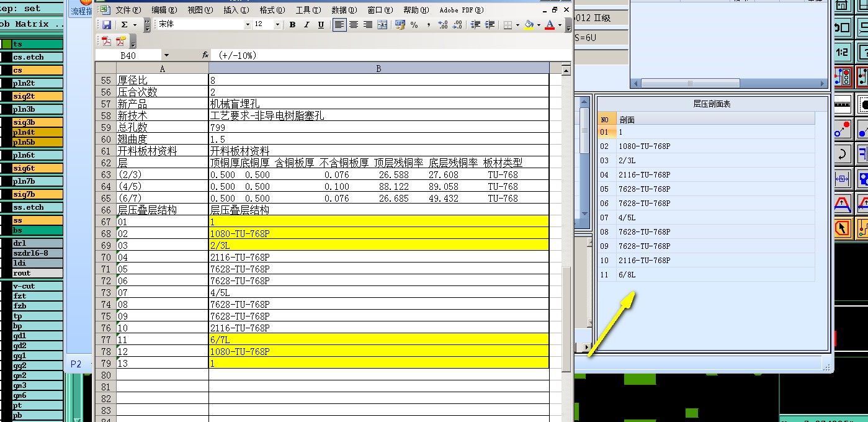Select layer v-cut in Job Matrix
This screenshot has height=422, width=868.
click(x=37, y=286)
